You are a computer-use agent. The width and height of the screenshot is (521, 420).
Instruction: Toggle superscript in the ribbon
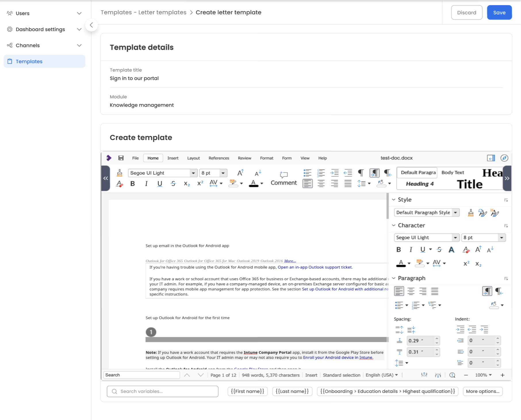pos(200,184)
